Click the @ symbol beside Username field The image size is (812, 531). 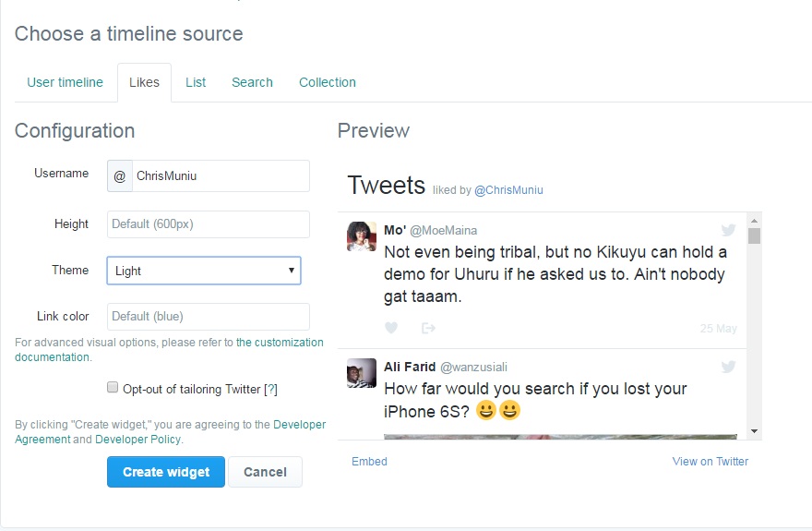(120, 175)
